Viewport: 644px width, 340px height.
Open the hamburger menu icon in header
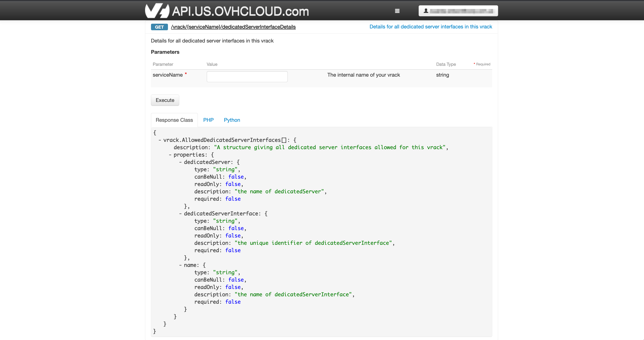click(x=397, y=11)
